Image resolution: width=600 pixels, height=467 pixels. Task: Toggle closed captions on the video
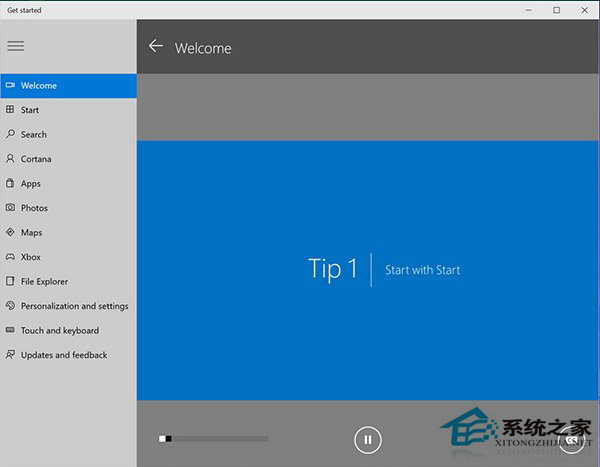[571, 440]
